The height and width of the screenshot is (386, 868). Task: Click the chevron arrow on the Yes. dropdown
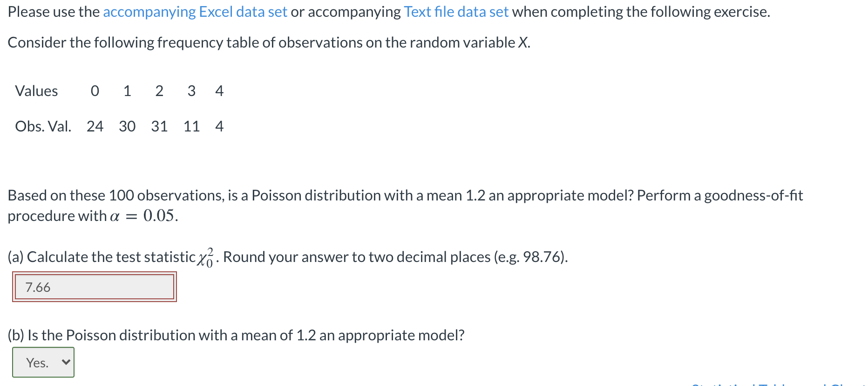click(66, 362)
